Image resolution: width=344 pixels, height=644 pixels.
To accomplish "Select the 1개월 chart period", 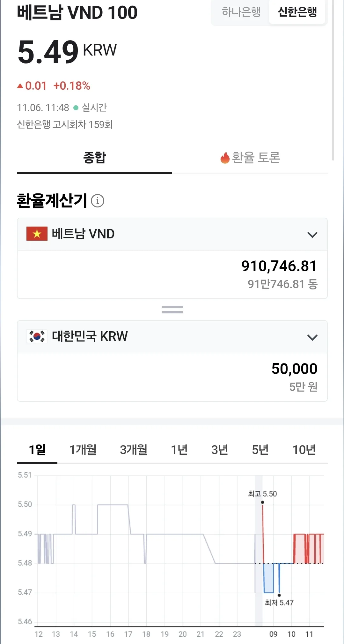I will pos(83,450).
